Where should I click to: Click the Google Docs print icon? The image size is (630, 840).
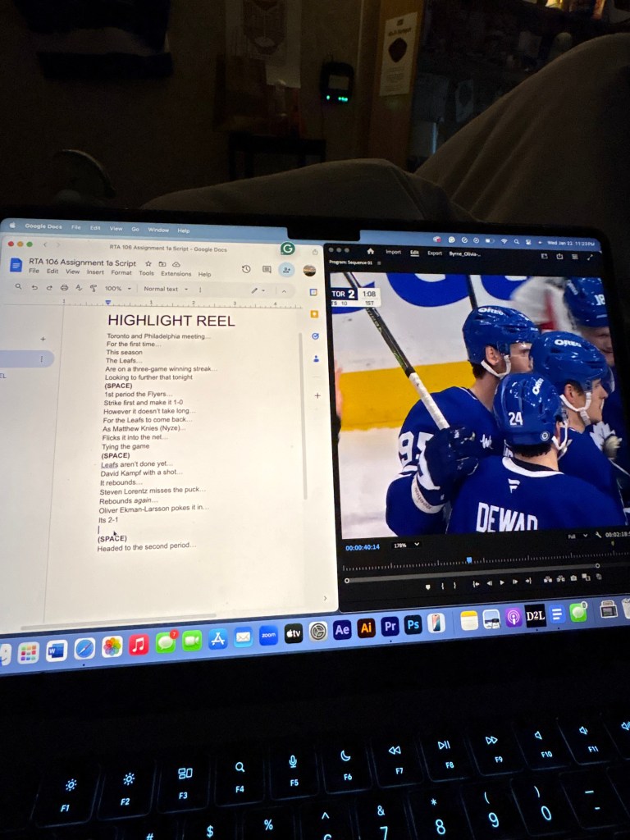point(64,287)
